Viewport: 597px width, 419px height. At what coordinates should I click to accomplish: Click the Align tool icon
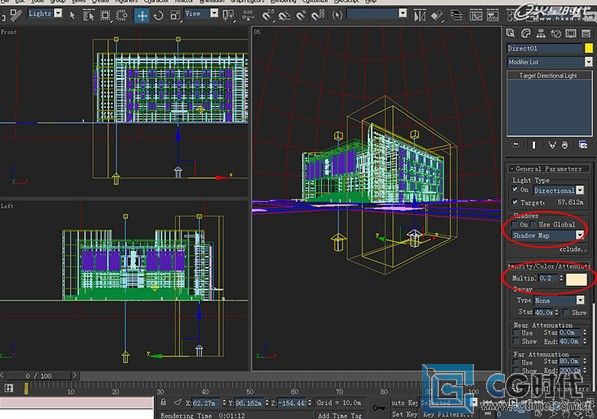437,16
